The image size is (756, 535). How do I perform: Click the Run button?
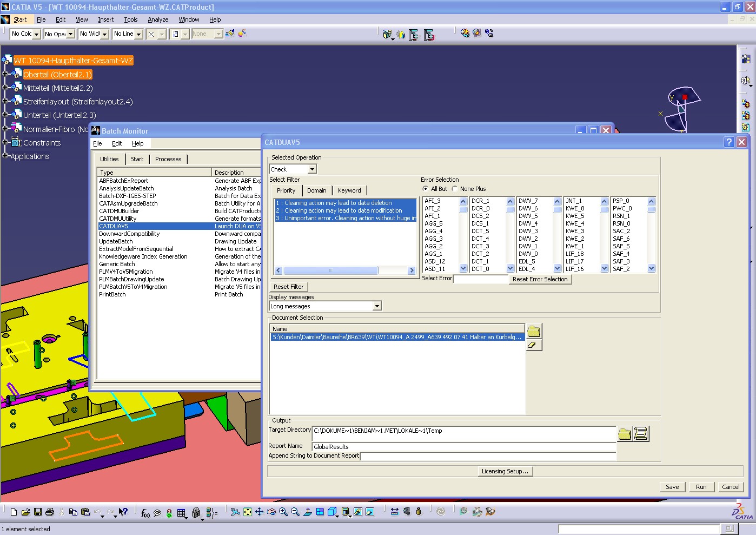pyautogui.click(x=701, y=487)
